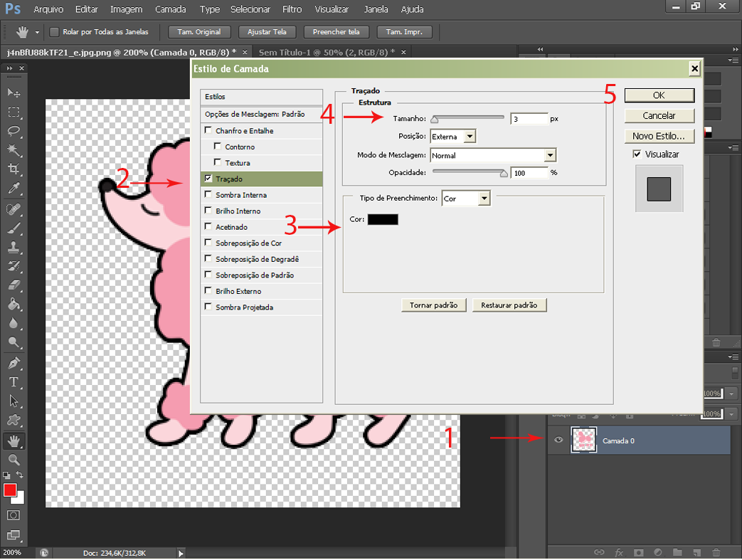
Task: Select the Healing Brush tool
Action: [14, 208]
